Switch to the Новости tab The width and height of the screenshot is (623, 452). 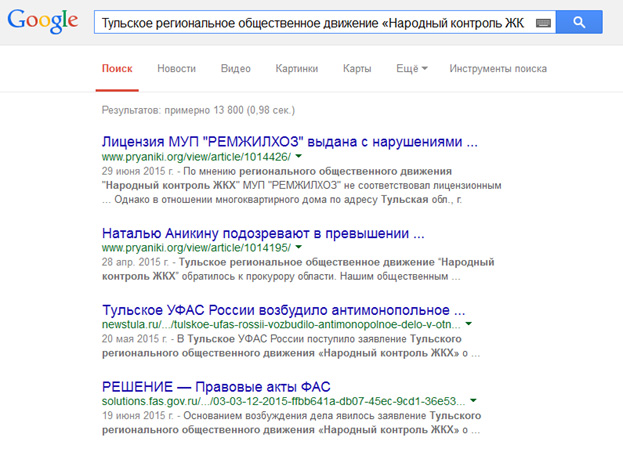pyautogui.click(x=176, y=69)
